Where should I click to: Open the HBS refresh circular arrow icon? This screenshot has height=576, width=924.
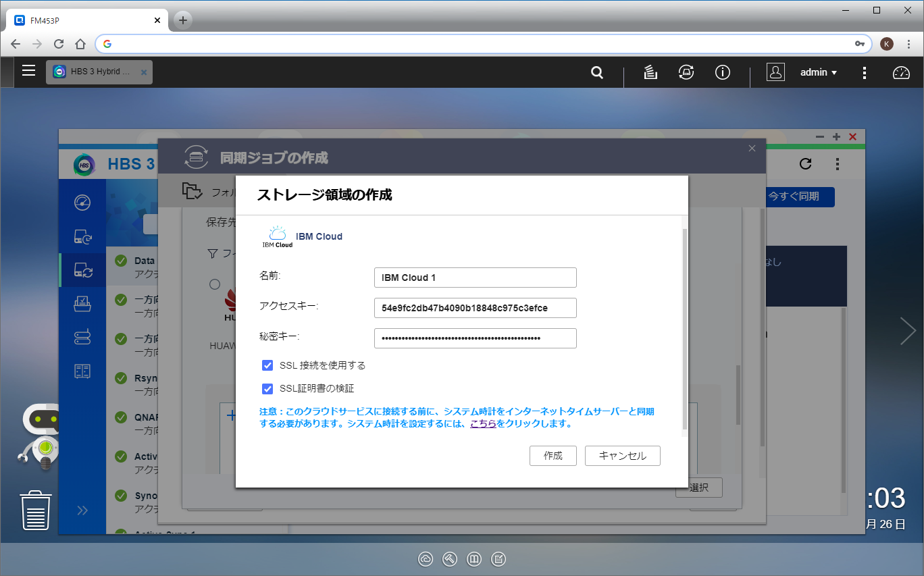(x=805, y=163)
